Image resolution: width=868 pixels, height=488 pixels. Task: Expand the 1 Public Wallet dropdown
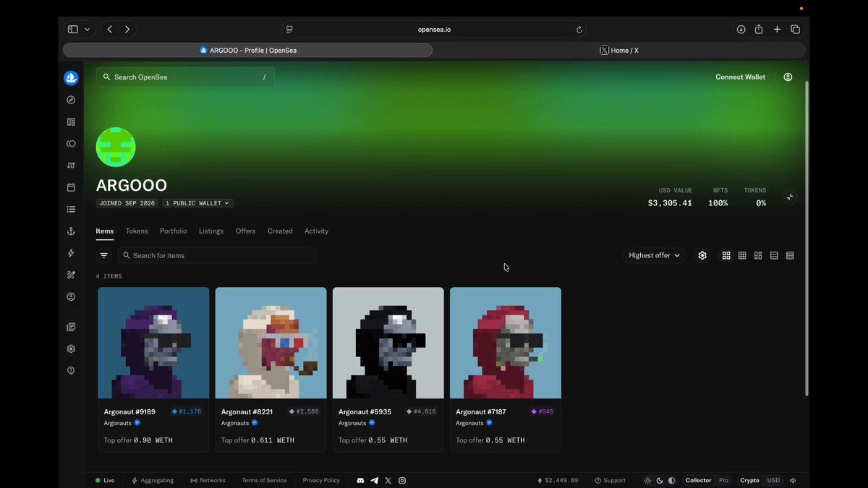(x=197, y=203)
